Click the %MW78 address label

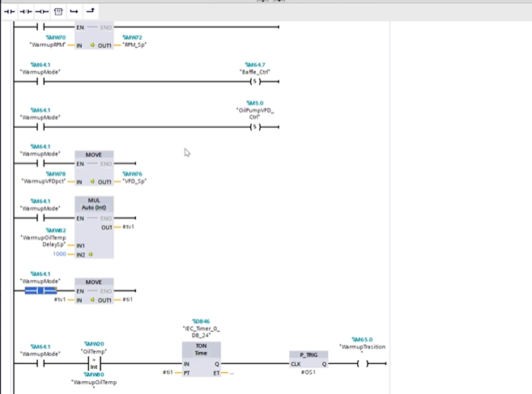[x=56, y=174]
